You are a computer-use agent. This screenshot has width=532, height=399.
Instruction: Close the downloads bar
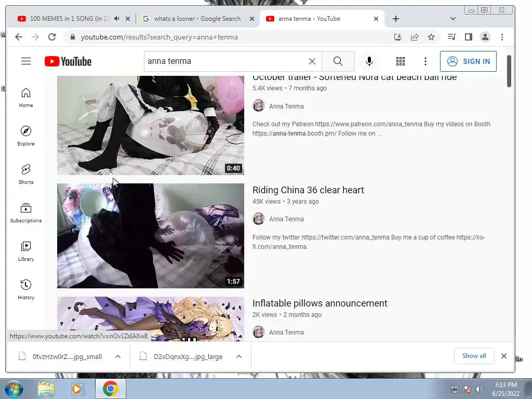tap(504, 355)
